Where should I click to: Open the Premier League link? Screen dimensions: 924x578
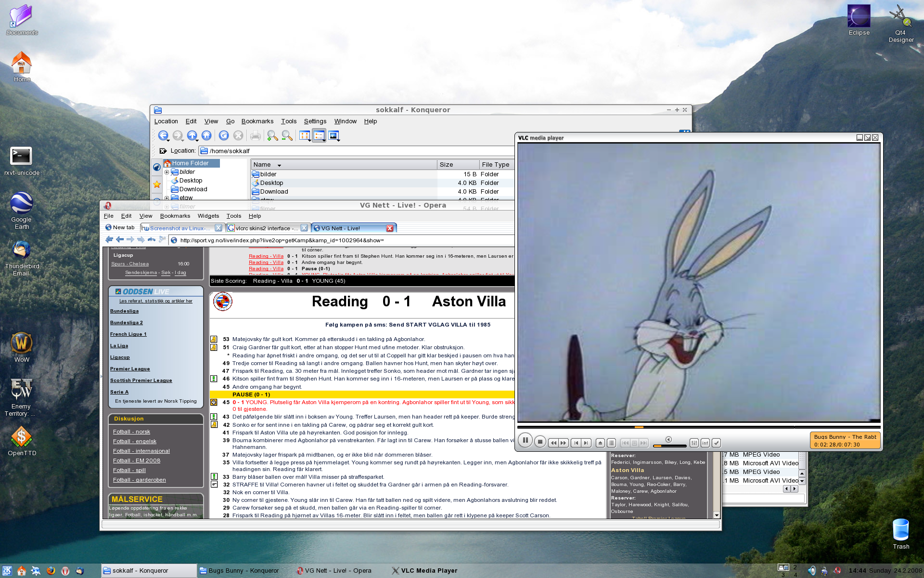coord(130,369)
